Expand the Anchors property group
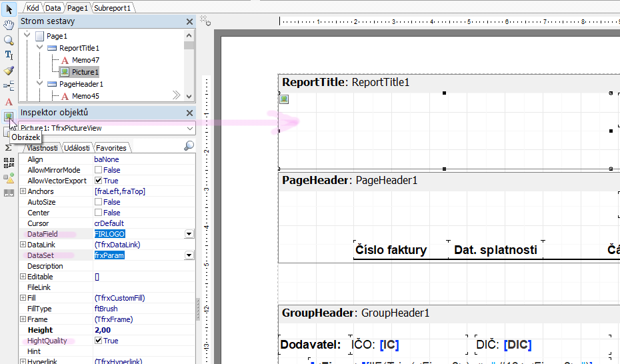This screenshot has width=620, height=364. 23,191
